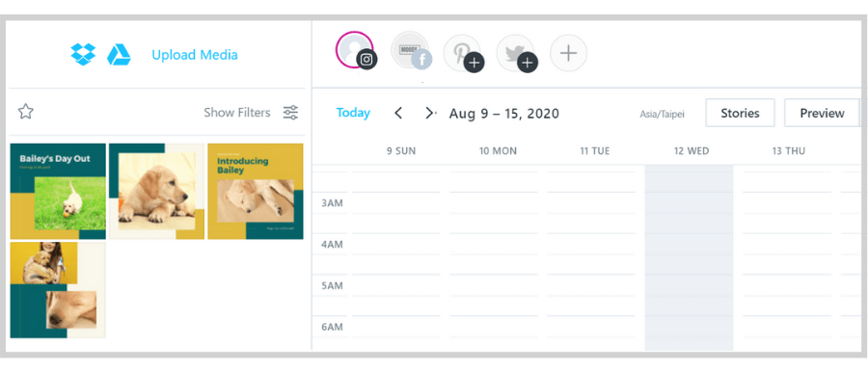
Task: Open the Stories view
Action: [x=740, y=113]
